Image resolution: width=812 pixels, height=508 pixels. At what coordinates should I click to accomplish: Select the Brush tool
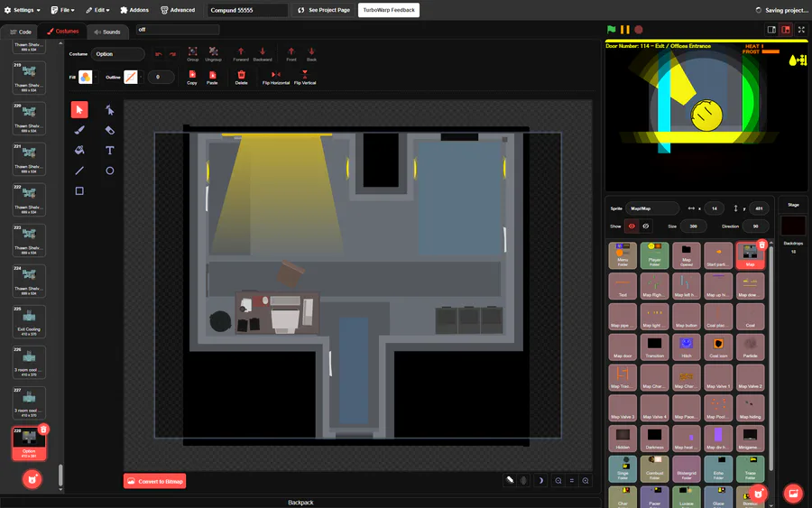point(79,130)
